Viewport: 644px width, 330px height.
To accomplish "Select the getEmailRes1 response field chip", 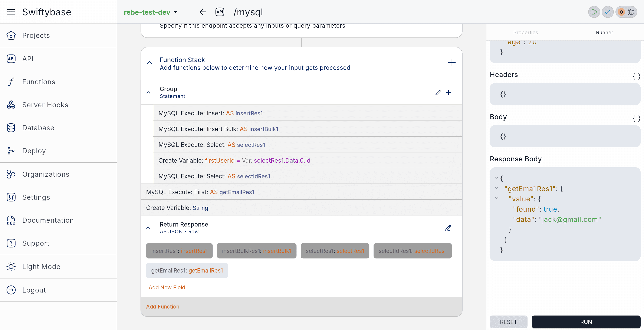I will [x=187, y=270].
